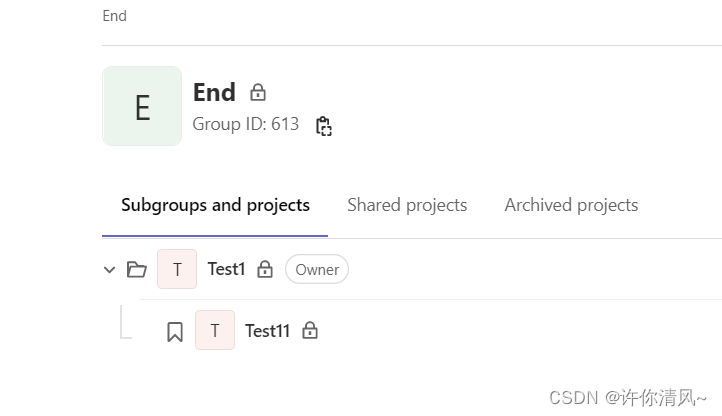The image size is (722, 416).
Task: Open the Test1 subgroup link
Action: point(226,269)
